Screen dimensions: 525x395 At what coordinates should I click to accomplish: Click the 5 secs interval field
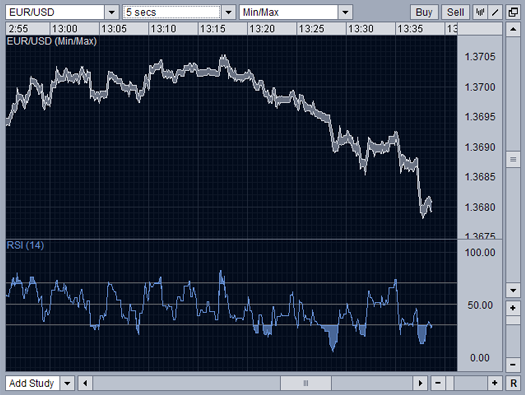coord(172,12)
